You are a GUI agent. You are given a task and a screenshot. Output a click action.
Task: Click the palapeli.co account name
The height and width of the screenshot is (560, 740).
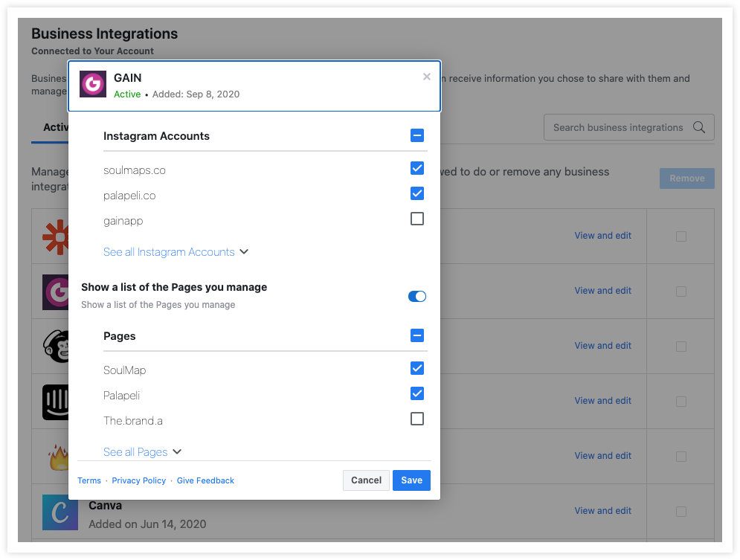129,196
